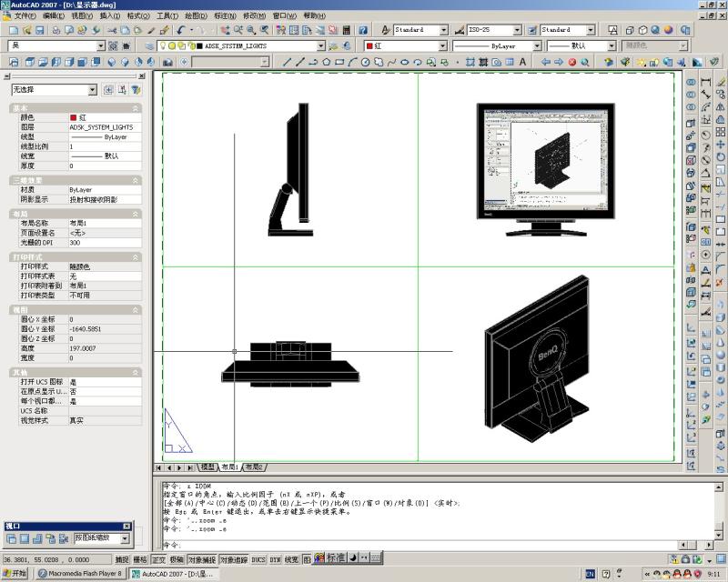Select the Hatch tool icon
The width and height of the screenshot is (728, 582).
click(470, 62)
